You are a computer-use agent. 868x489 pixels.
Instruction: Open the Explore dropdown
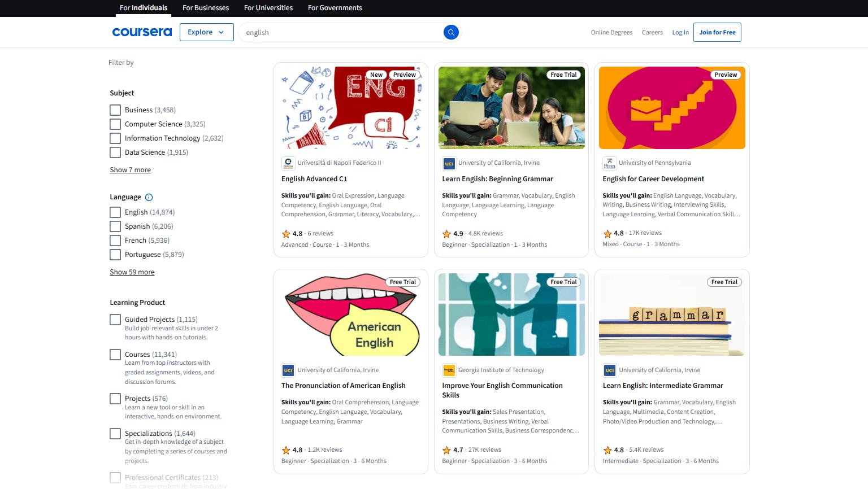(206, 32)
